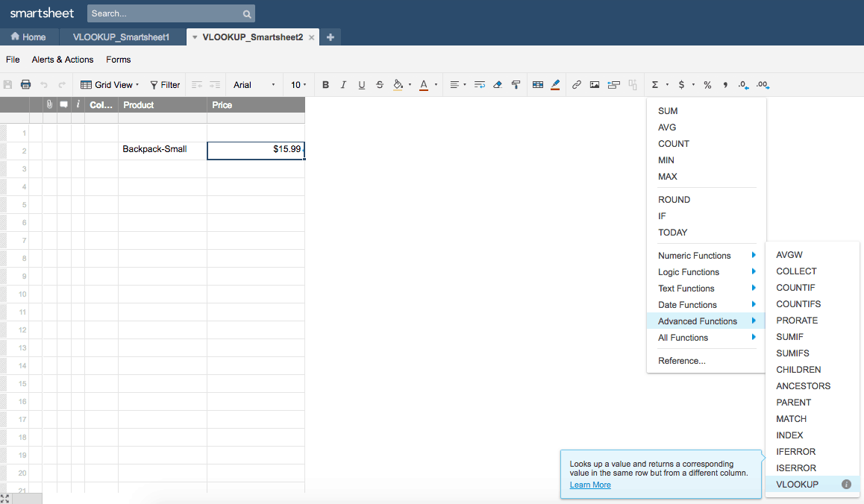Screen dimensions: 864x504
Task: Click increase decimal icon
Action: click(x=763, y=85)
